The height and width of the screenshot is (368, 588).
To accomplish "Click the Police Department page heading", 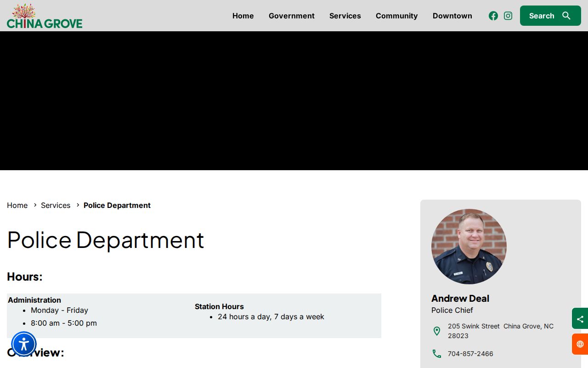I will [x=106, y=240].
